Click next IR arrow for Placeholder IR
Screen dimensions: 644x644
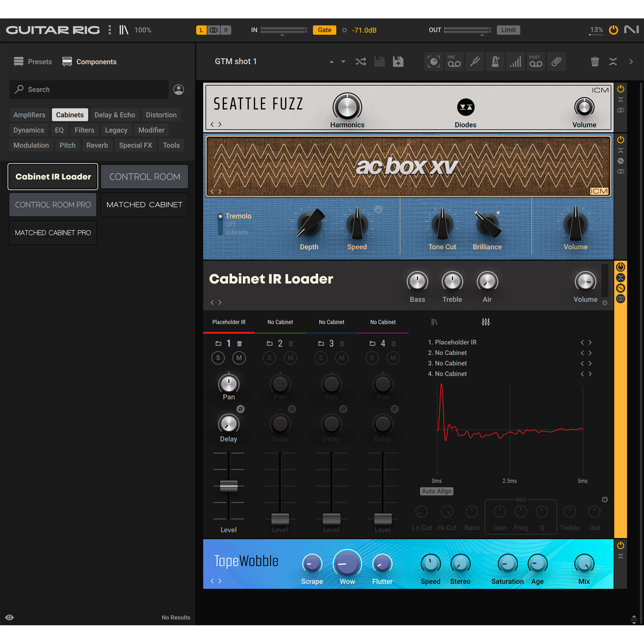pyautogui.click(x=590, y=342)
